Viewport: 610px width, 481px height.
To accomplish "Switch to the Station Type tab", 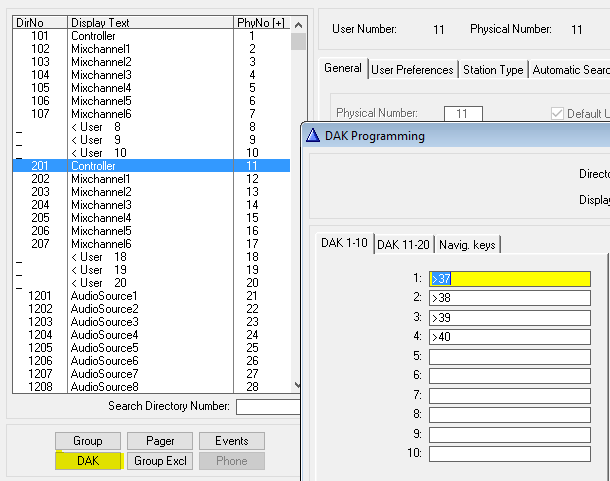I will pyautogui.click(x=494, y=70).
